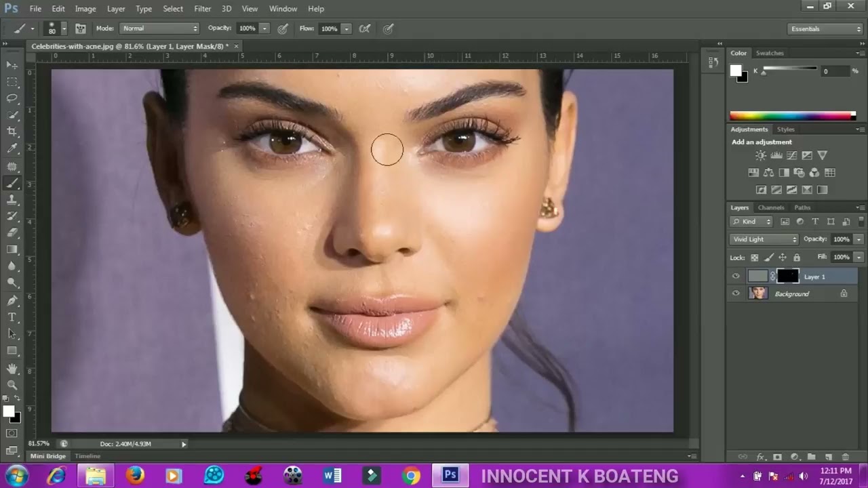Toggle lock image pixels brush icon
868x488 pixels.
(768, 258)
